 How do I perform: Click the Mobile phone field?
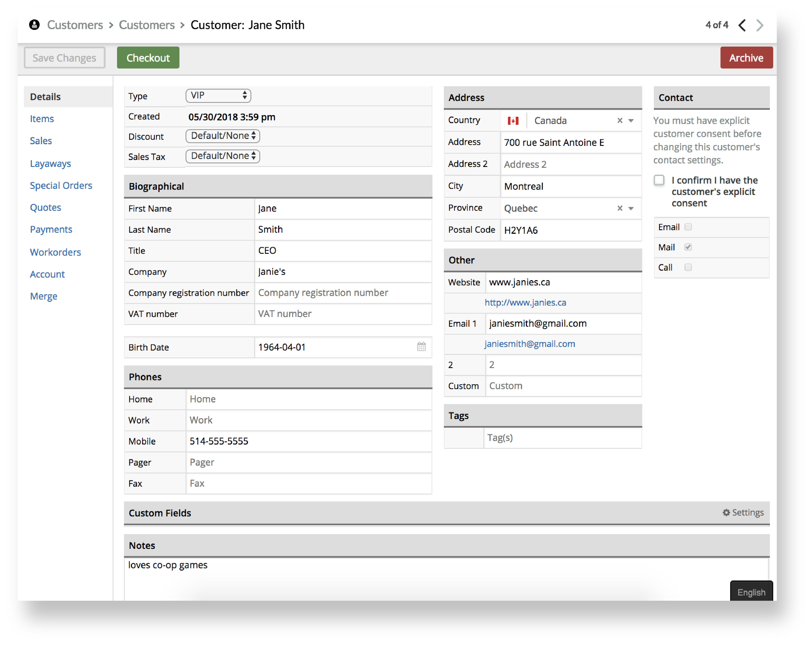(309, 441)
